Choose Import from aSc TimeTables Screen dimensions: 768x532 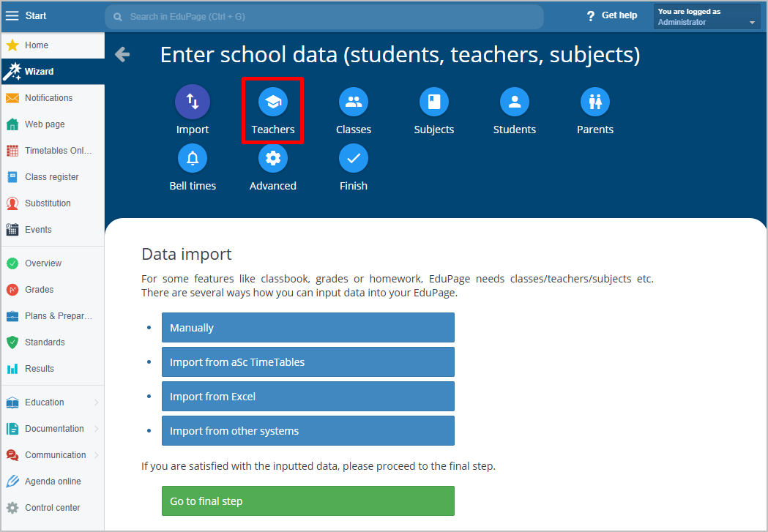pyautogui.click(x=308, y=361)
